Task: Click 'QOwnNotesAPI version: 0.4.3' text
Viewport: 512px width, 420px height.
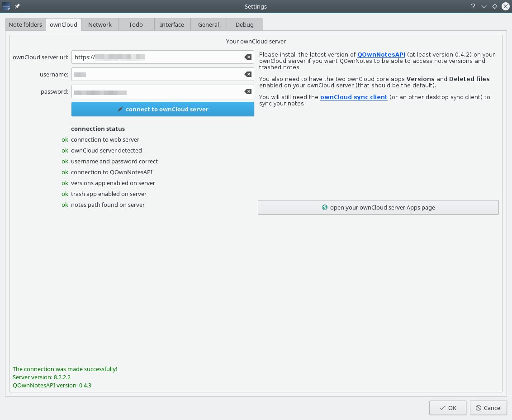Action: (52, 385)
